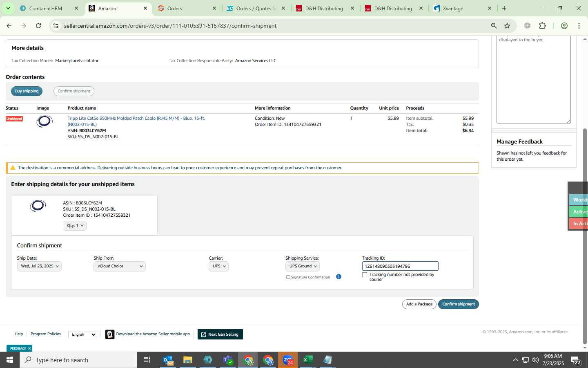
Task: Open the Help link in footer
Action: [x=19, y=334]
